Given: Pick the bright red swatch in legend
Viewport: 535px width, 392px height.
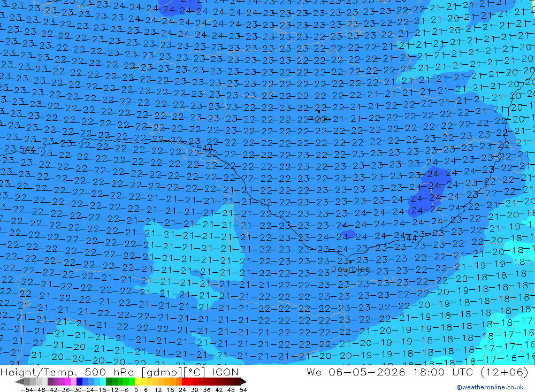Looking at the screenshot, I should click(185, 381).
